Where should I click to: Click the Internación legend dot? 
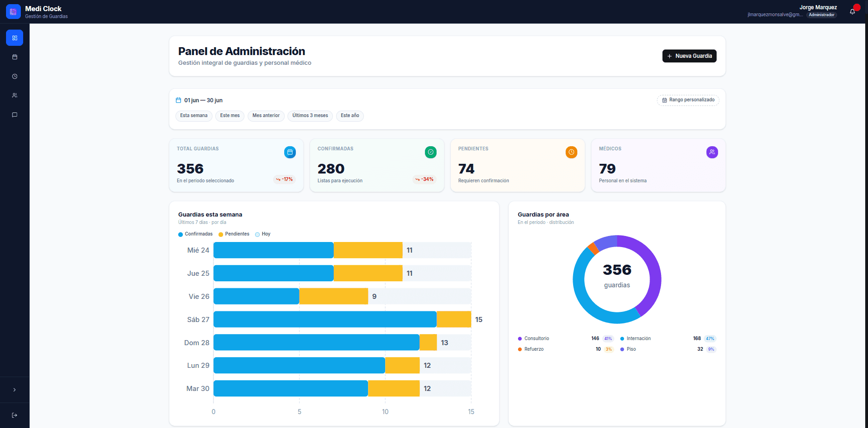pos(622,339)
